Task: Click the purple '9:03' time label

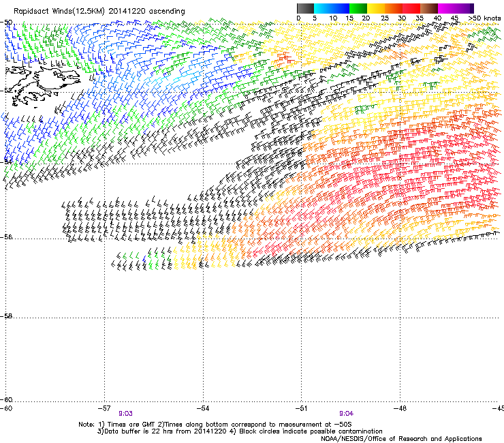Action: [x=125, y=414]
